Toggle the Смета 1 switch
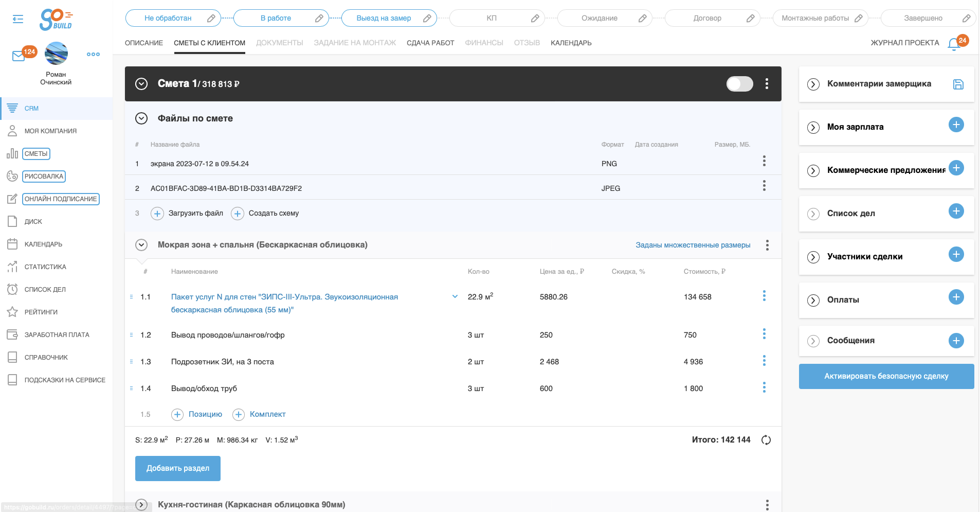980x512 pixels. pos(740,84)
